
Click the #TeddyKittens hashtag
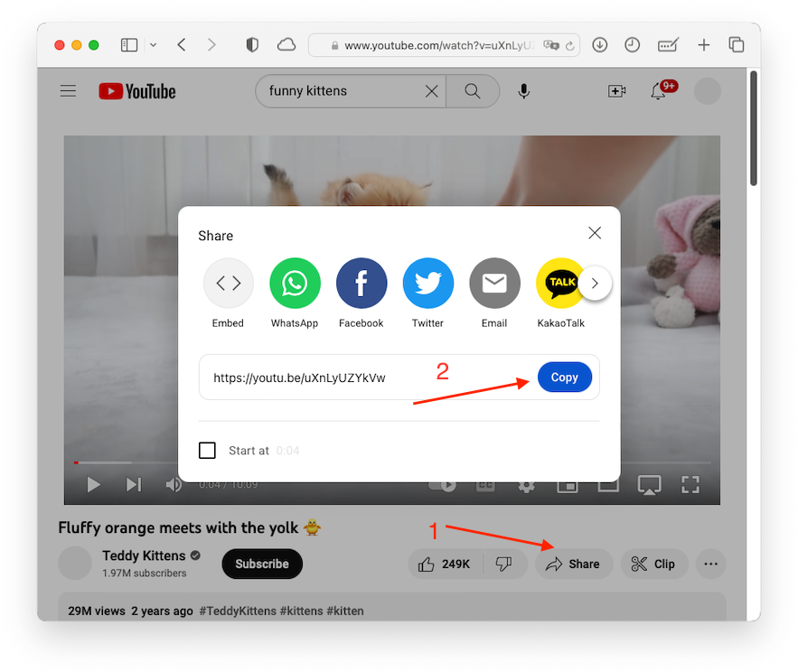click(238, 611)
